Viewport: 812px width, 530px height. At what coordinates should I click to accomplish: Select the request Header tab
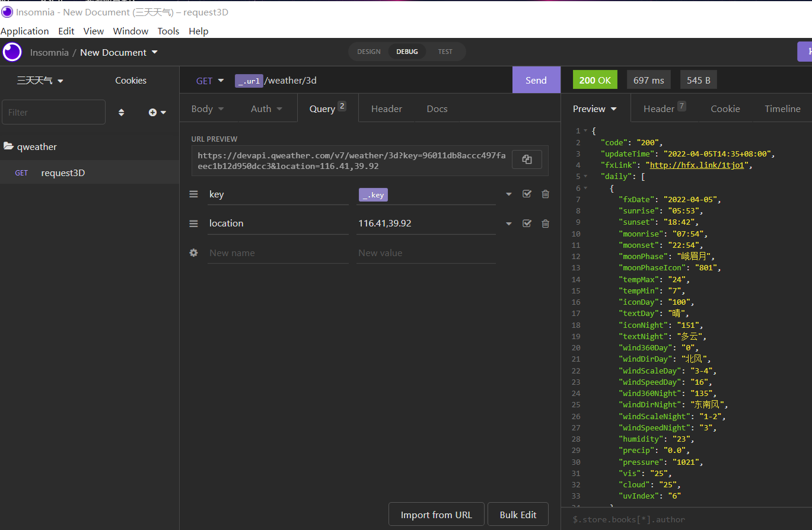pyautogui.click(x=387, y=108)
